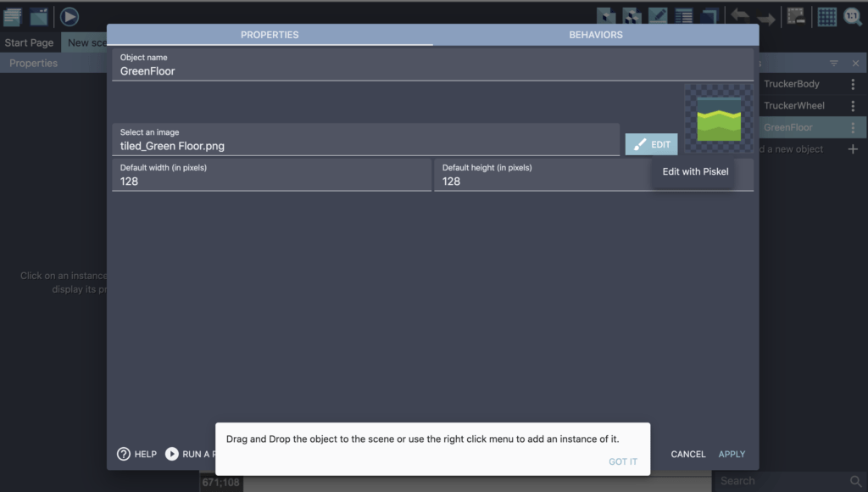Screen dimensions: 868x492
Task: Click the 671;108 coordinates readout
Action: pos(221,482)
